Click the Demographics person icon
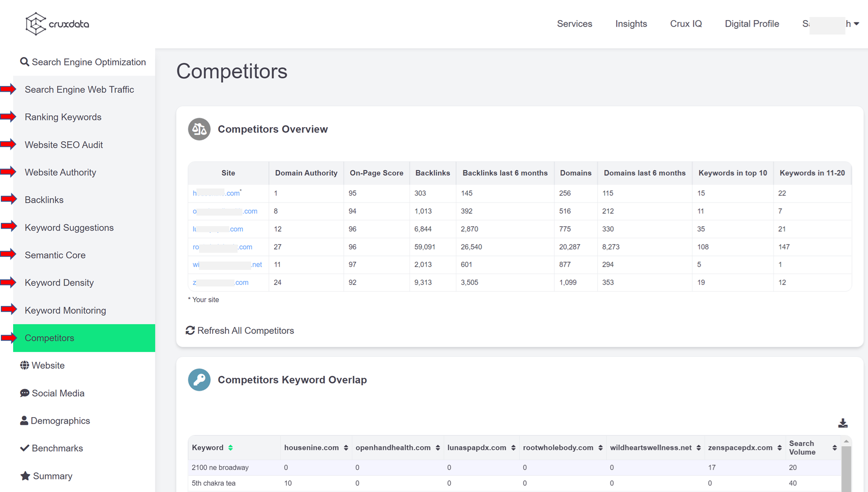The image size is (868, 492). [x=24, y=421]
